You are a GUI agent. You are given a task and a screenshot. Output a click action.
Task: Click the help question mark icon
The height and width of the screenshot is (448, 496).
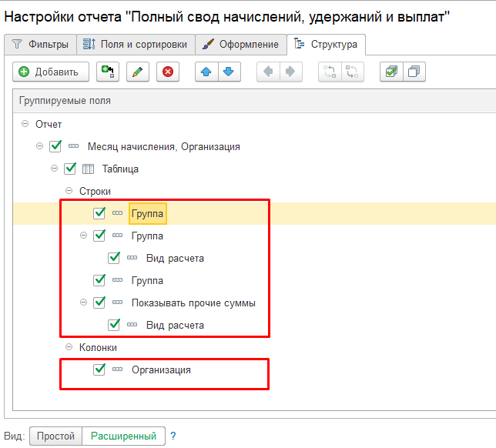173,436
